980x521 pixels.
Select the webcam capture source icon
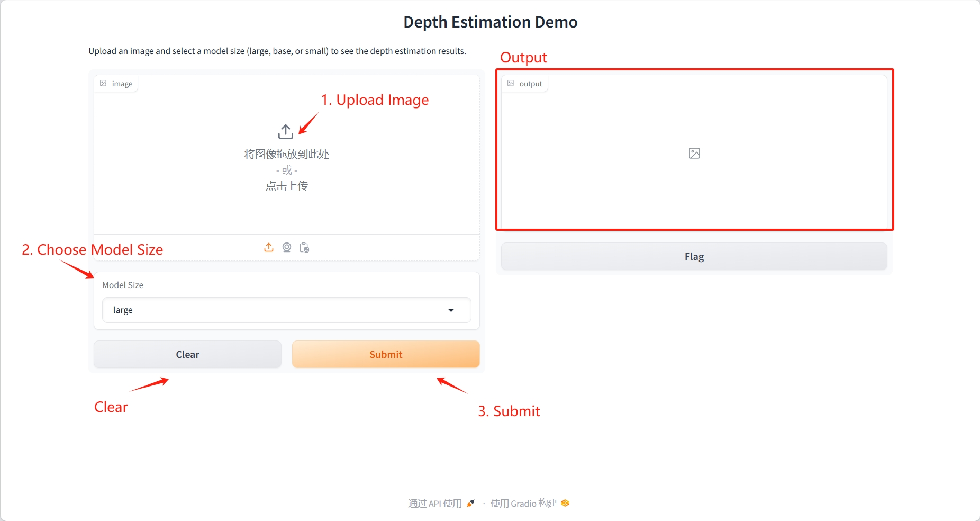click(x=287, y=247)
